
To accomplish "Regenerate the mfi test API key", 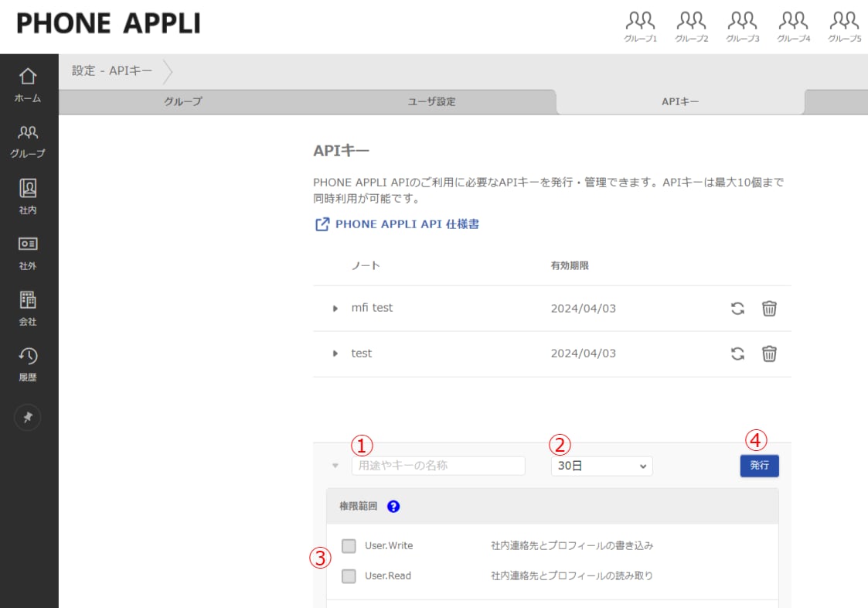I will click(737, 308).
